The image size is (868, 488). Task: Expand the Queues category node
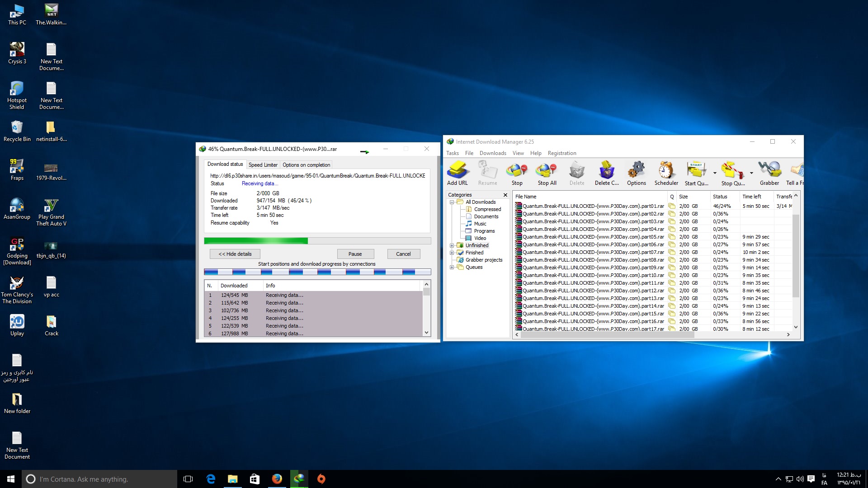tap(452, 267)
